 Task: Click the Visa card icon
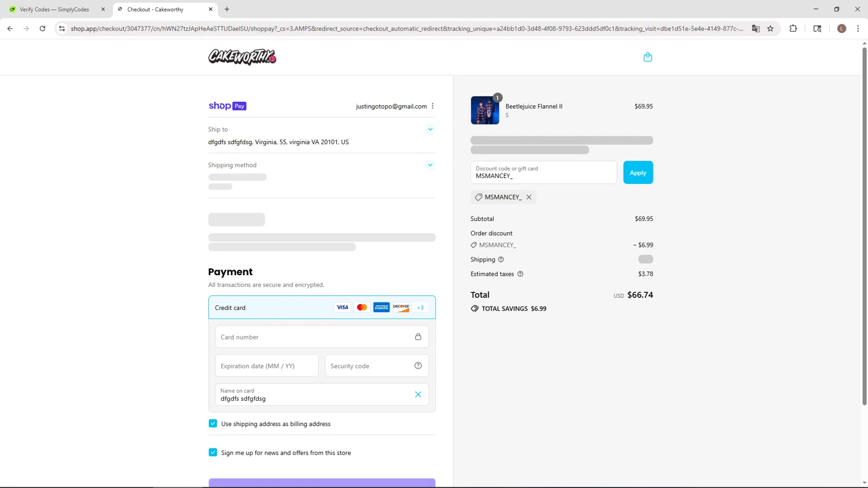pyautogui.click(x=343, y=307)
